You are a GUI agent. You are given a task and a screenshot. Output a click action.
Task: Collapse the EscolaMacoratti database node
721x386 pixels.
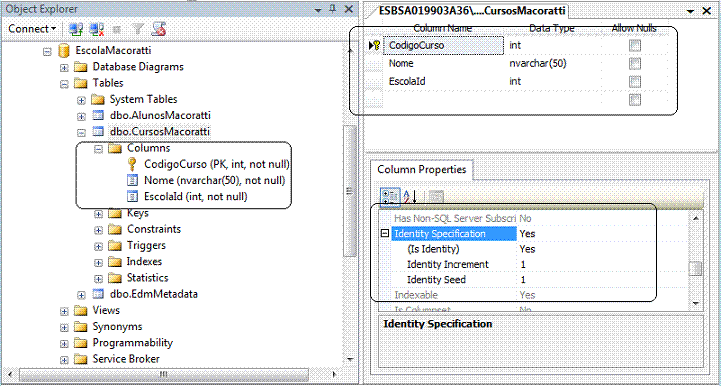[x=47, y=51]
